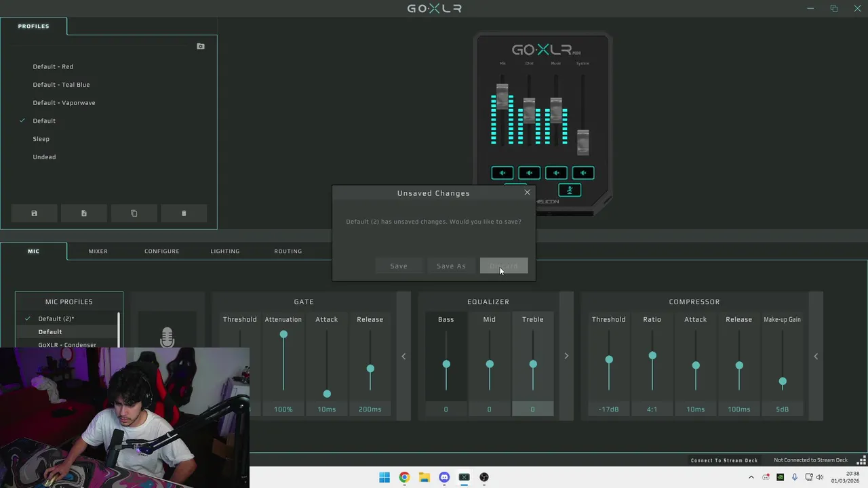Select the Default - Red profile

[53, 66]
